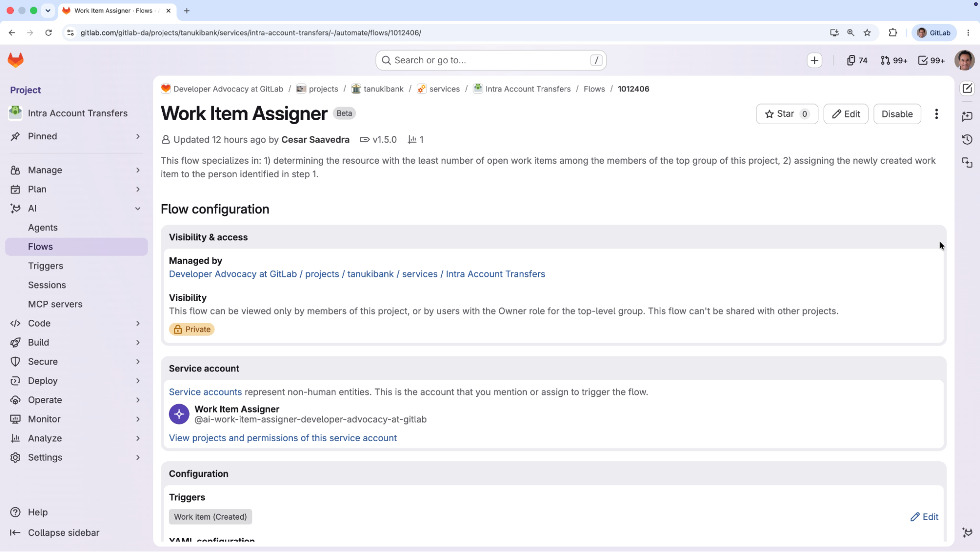The width and height of the screenshot is (980, 552).
Task: Expand Pinned section in sidebar
Action: [76, 136]
